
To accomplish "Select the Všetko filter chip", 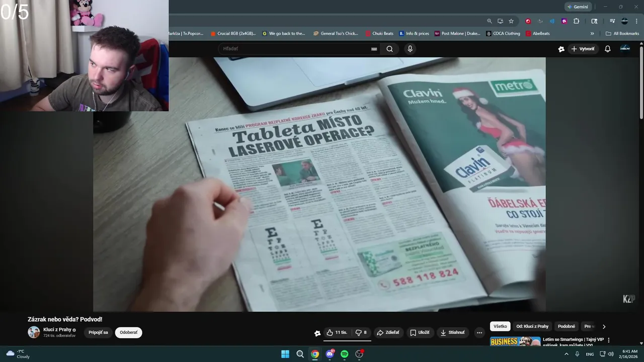I will tap(500, 326).
